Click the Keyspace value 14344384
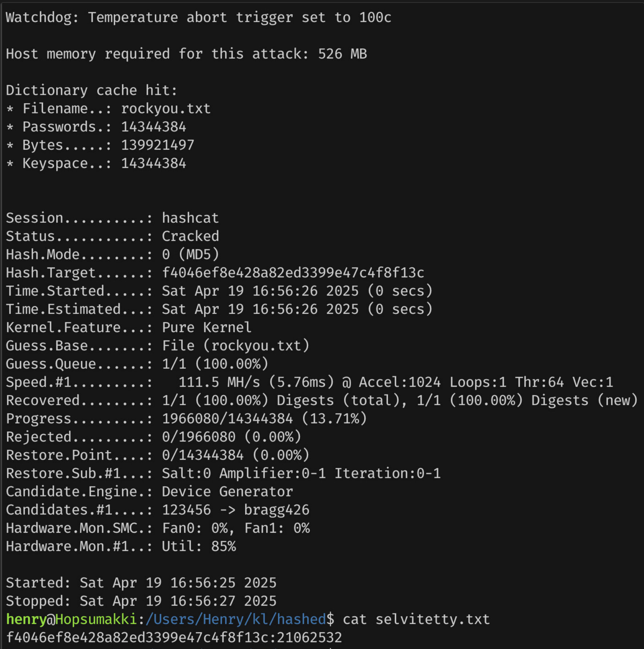The height and width of the screenshot is (649, 644). 153,163
